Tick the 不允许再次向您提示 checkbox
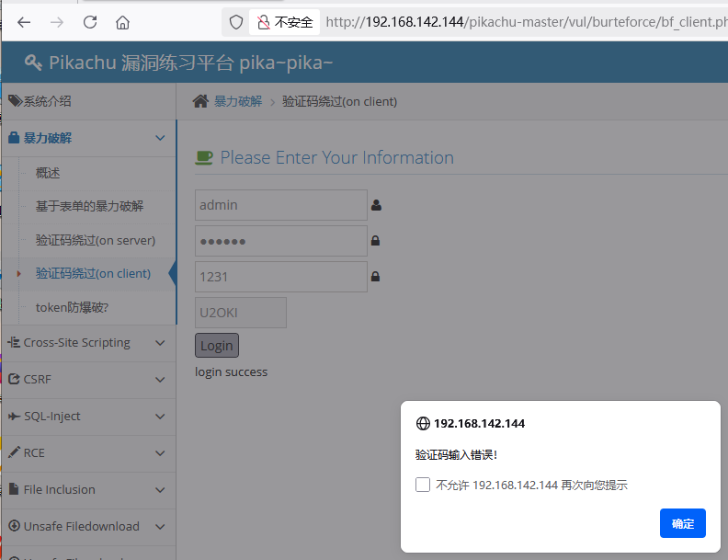The image size is (728, 560). (423, 485)
